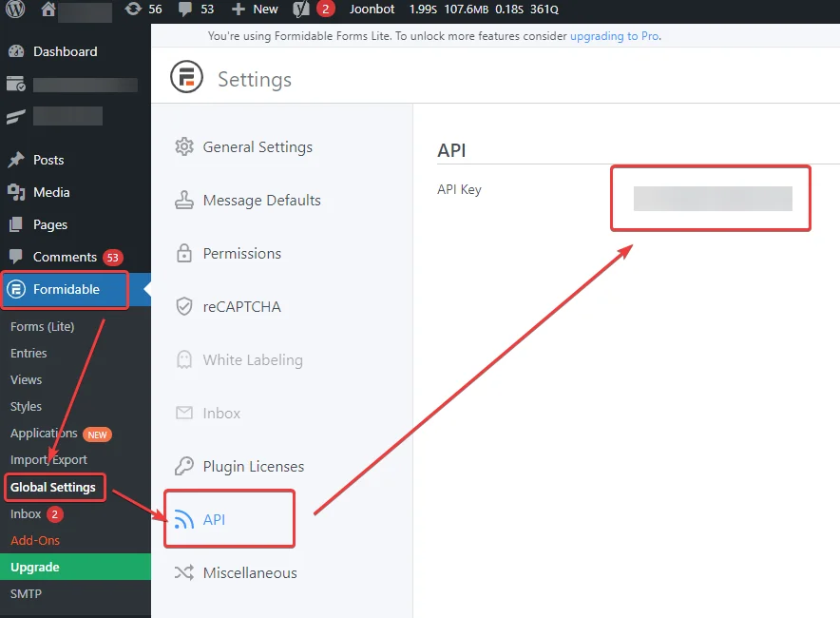Click the Plugin Licenses key icon
The height and width of the screenshot is (618, 840).
[x=184, y=466]
